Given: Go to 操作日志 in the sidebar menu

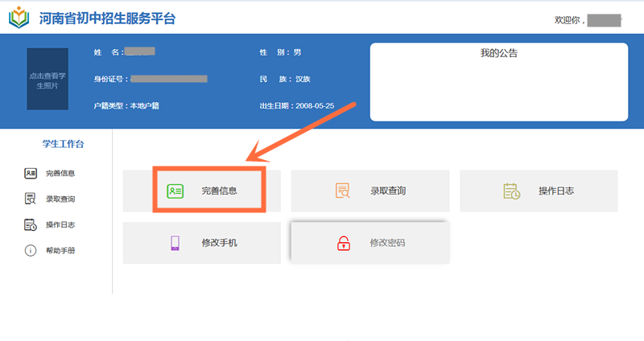Looking at the screenshot, I should pos(60,224).
